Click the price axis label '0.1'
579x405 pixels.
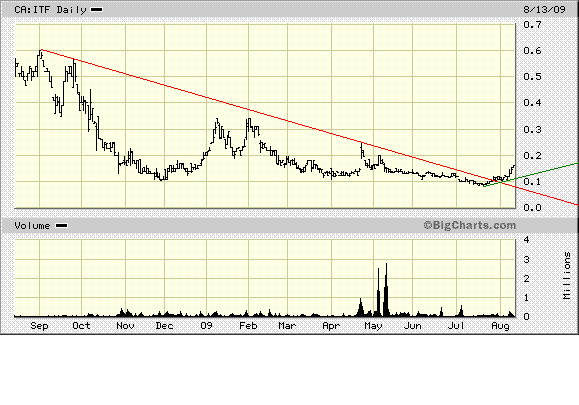(x=532, y=182)
